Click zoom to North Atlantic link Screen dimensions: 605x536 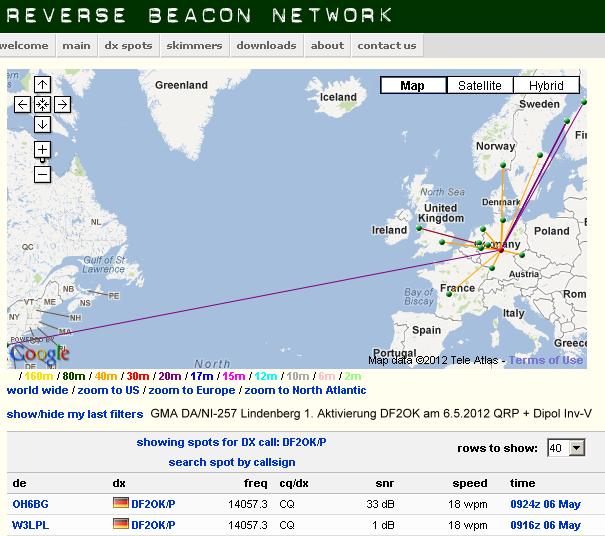(305, 390)
